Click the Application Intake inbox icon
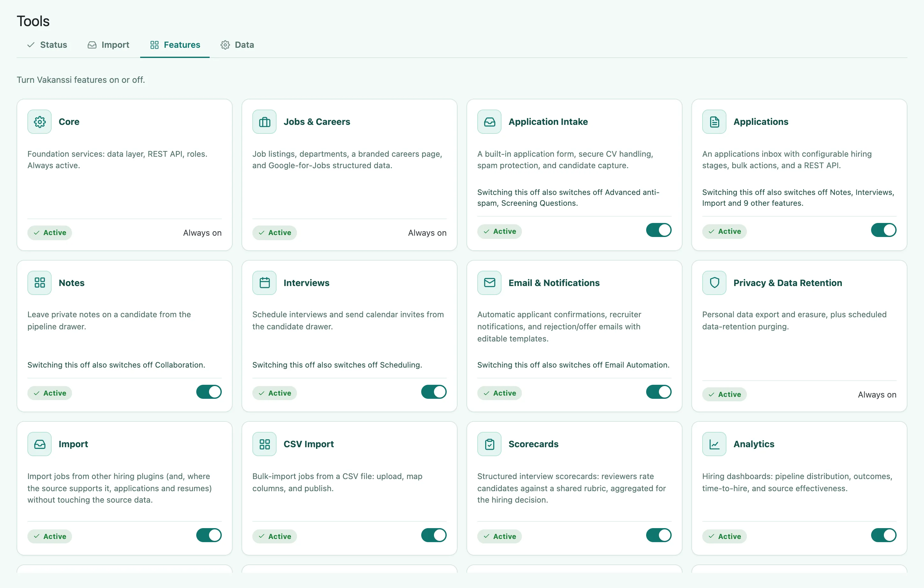Viewport: 924px width, 588px height. tap(489, 122)
